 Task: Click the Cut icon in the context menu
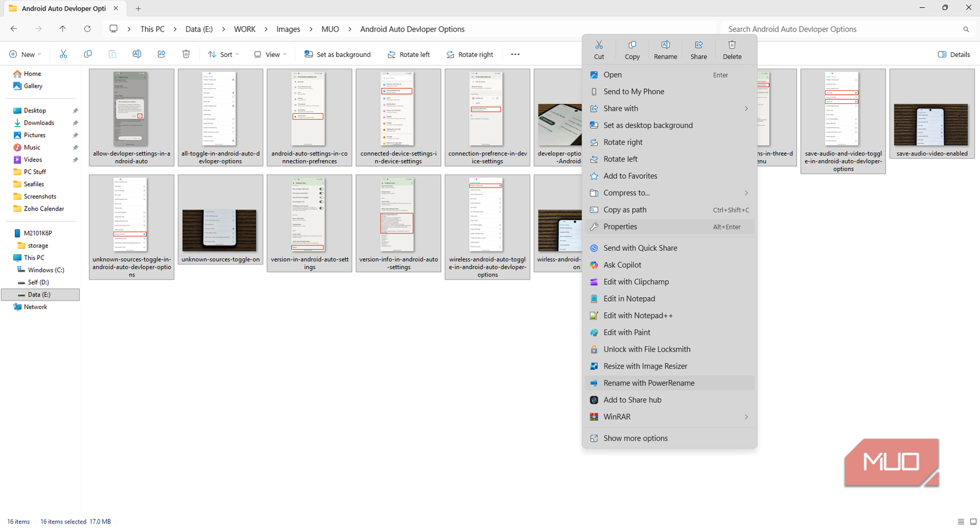point(599,45)
